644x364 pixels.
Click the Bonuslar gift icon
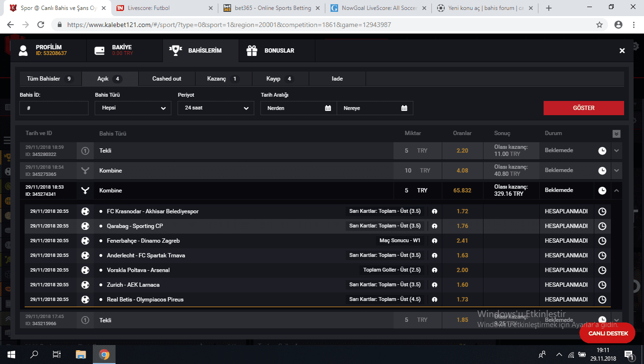click(x=252, y=51)
